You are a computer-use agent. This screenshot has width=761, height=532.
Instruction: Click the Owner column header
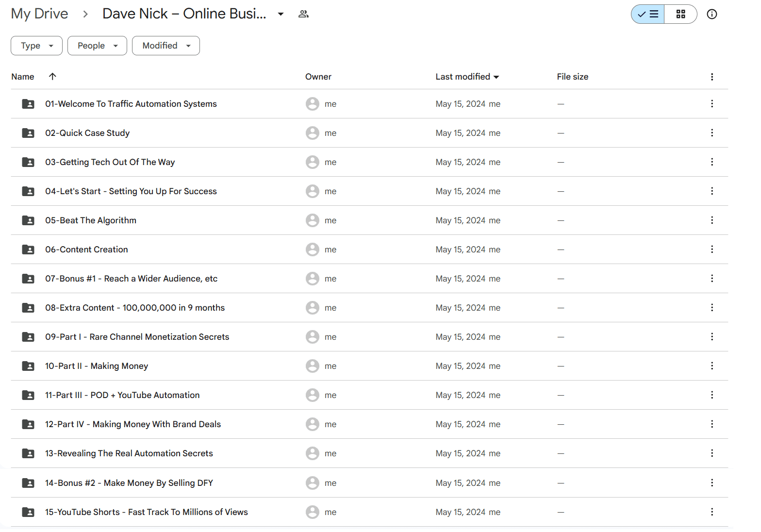coord(318,77)
